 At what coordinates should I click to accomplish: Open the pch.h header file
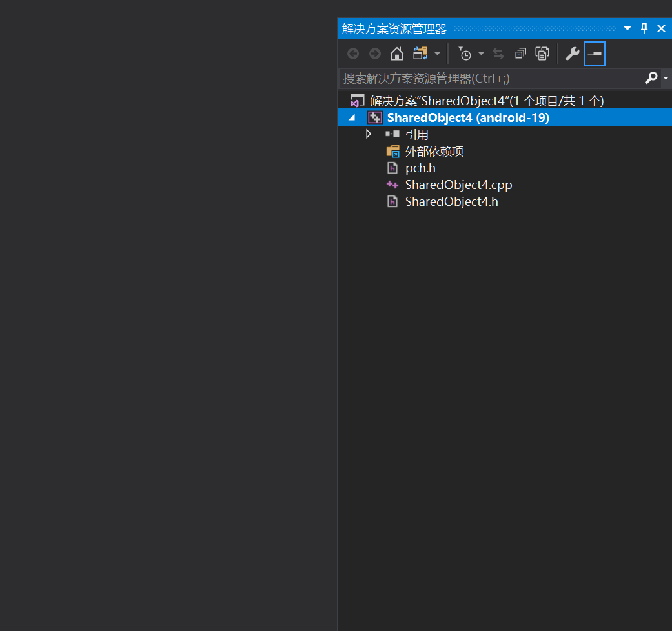(420, 168)
